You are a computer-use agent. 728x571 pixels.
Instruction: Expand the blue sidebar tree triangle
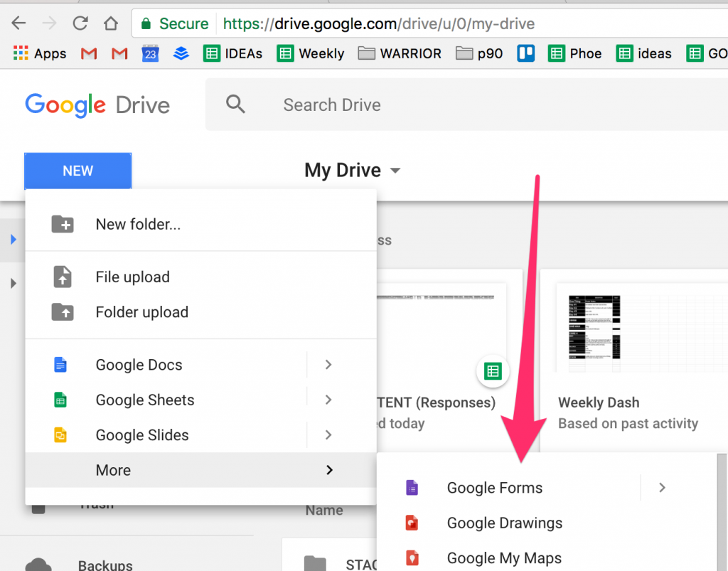[x=14, y=240]
